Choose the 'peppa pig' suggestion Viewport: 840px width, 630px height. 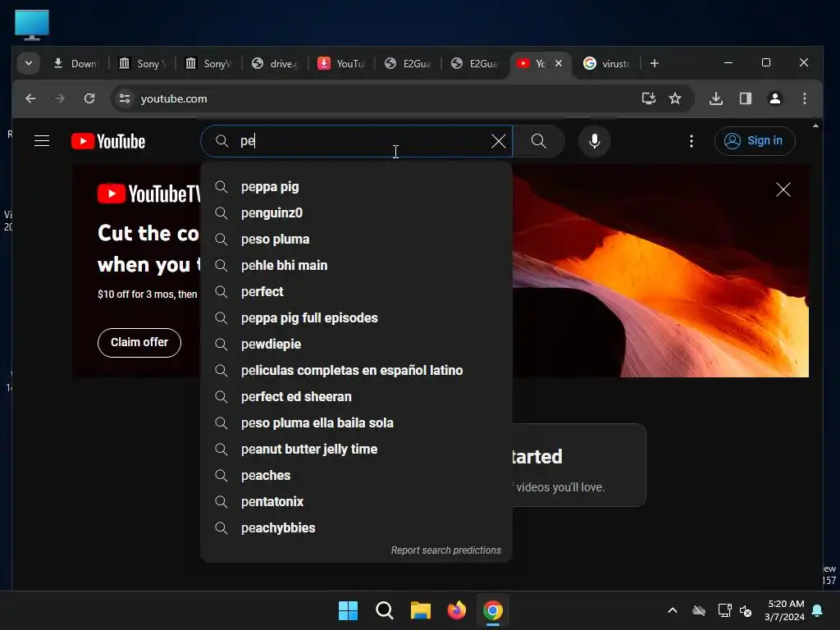point(356,186)
